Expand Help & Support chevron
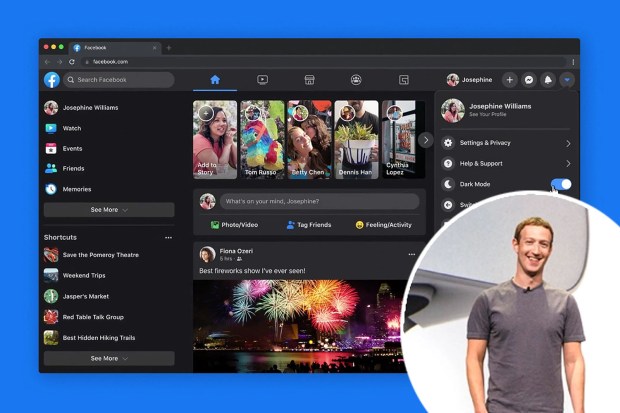620x413 pixels. [568, 163]
